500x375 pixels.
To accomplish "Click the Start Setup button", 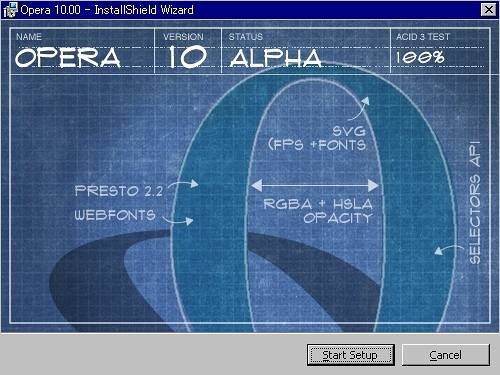I will tap(351, 355).
